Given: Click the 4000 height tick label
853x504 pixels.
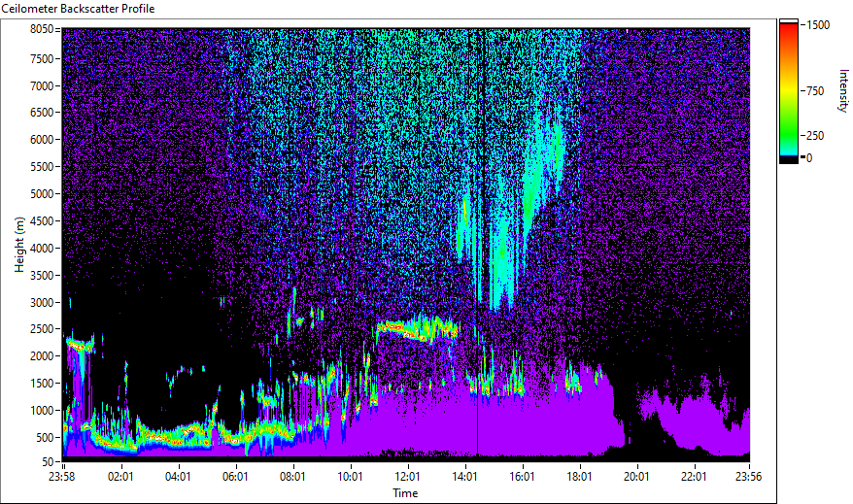Looking at the screenshot, I should (x=42, y=249).
